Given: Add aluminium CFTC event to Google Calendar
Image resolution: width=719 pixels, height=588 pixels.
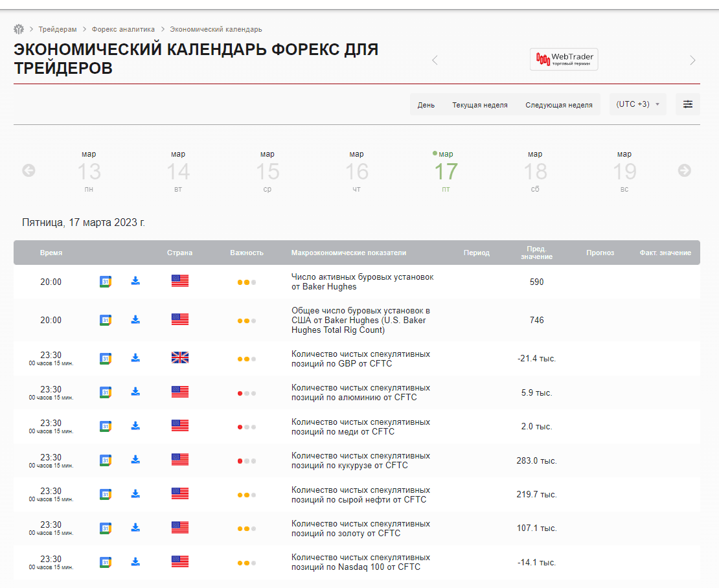Looking at the screenshot, I should coord(106,392).
